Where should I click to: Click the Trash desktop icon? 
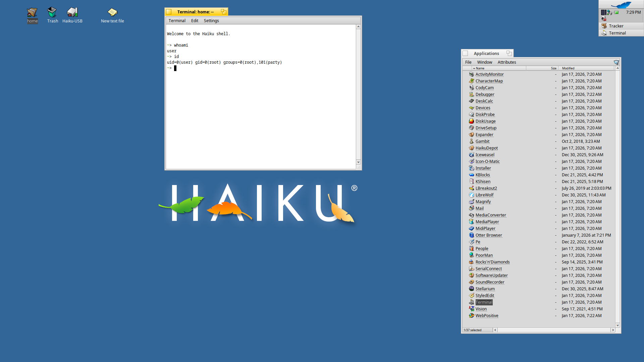coord(52,12)
